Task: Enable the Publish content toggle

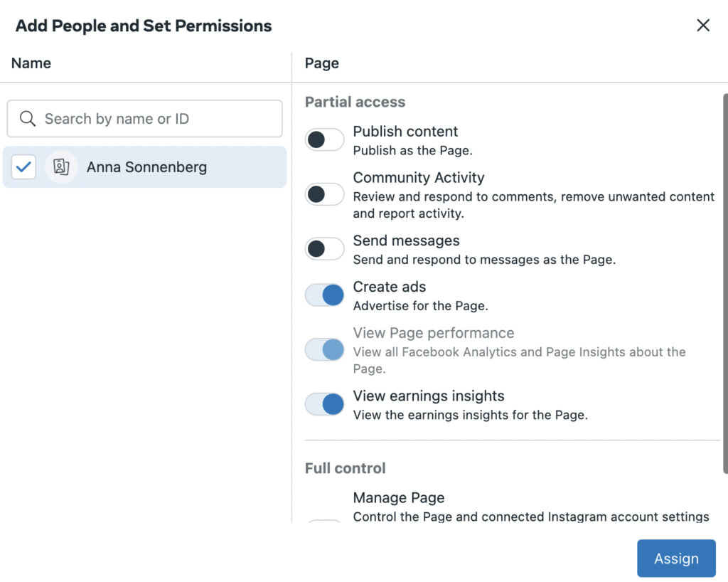Action: click(324, 139)
